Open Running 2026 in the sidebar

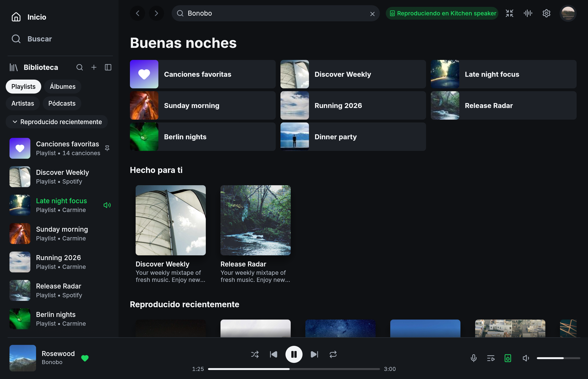[59, 262]
